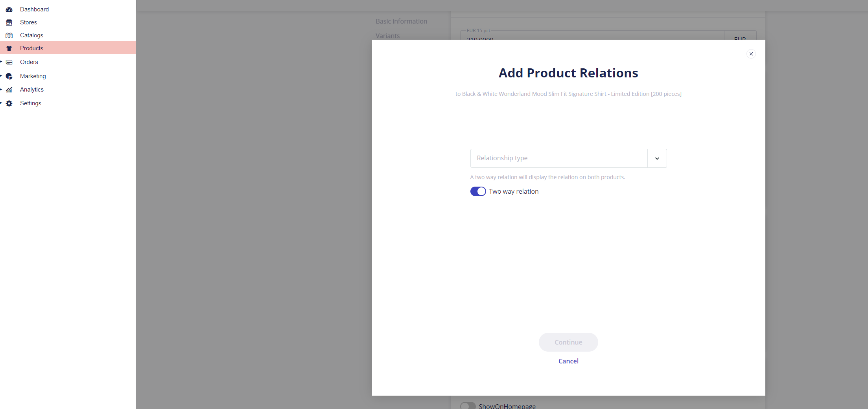Image resolution: width=868 pixels, height=409 pixels.
Task: Click the Cancel link
Action: (x=568, y=361)
